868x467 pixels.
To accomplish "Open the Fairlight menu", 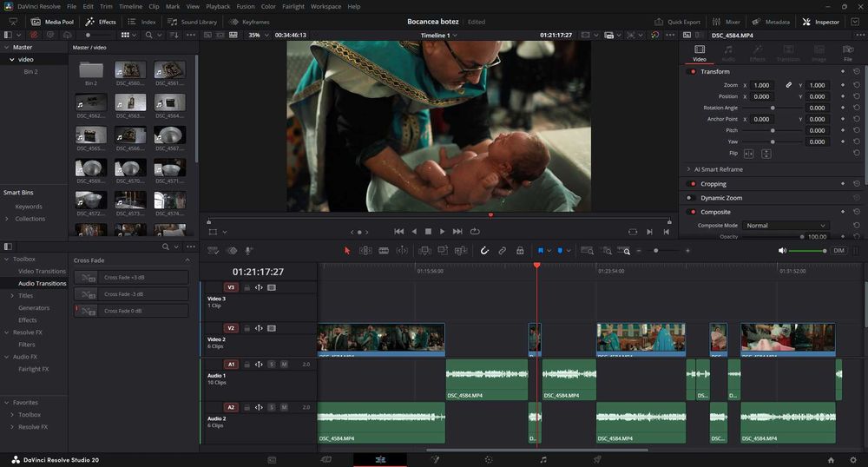I will [293, 7].
